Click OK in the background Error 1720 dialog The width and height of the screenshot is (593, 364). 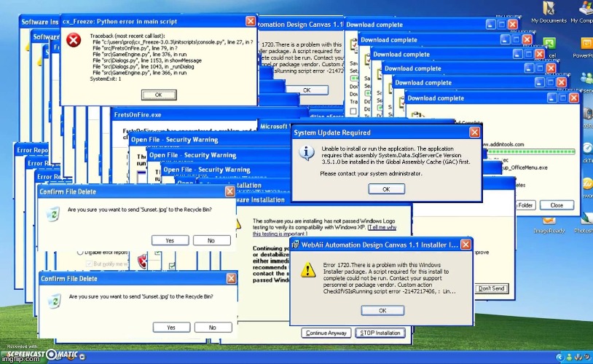pyautogui.click(x=307, y=90)
